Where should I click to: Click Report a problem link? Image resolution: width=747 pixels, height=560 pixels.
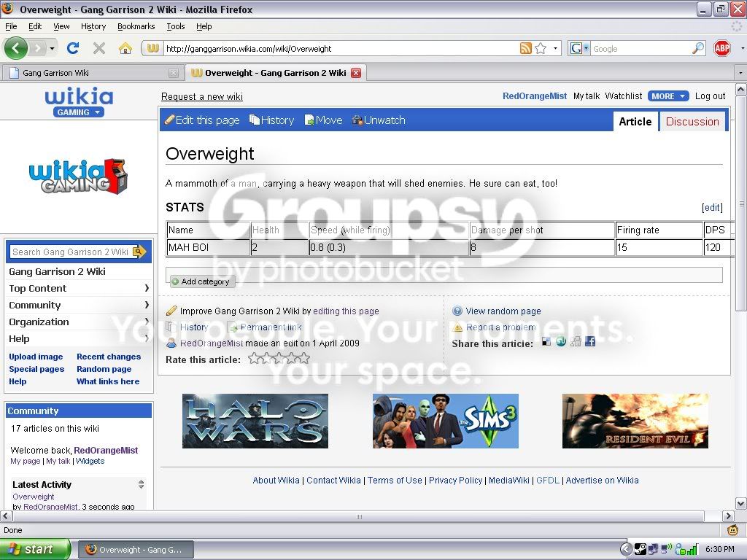pyautogui.click(x=500, y=327)
